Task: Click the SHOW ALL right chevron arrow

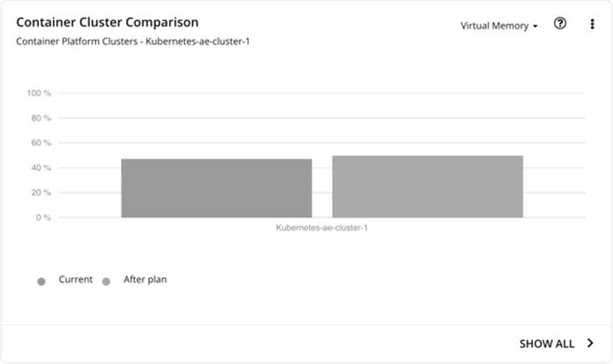Action: tap(590, 343)
